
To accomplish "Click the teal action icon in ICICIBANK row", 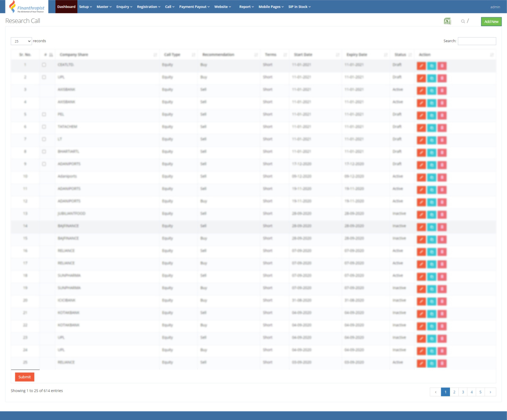I will coord(431,301).
